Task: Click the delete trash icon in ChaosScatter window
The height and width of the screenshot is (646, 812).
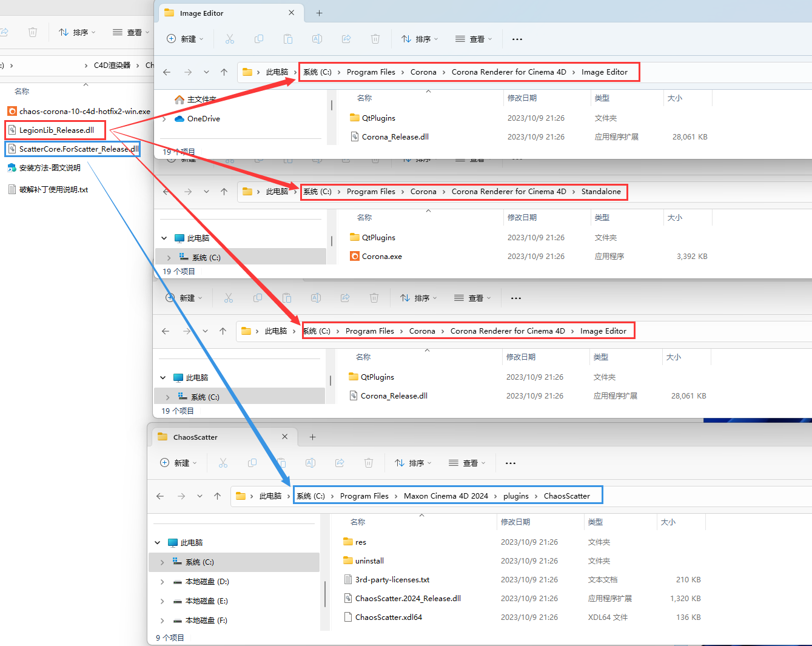Action: coord(369,463)
